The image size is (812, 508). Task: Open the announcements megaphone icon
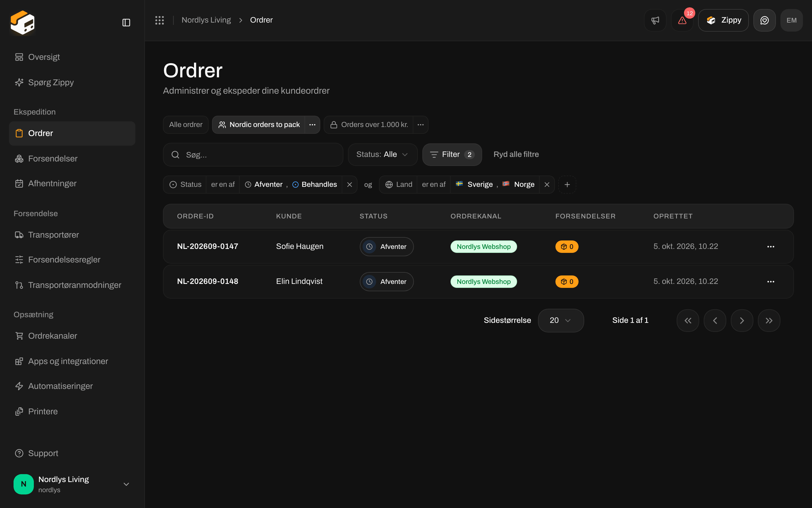(x=655, y=20)
